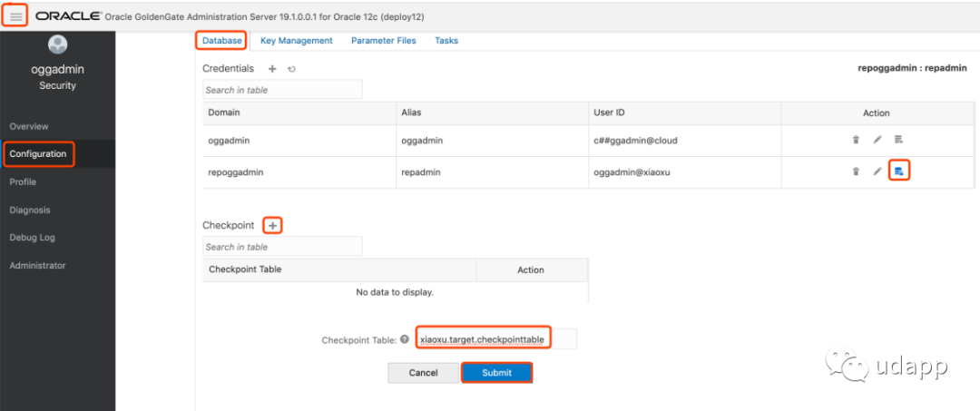This screenshot has width=980, height=411.
Task: Click the Checkpoint Table help icon
Action: tap(405, 340)
